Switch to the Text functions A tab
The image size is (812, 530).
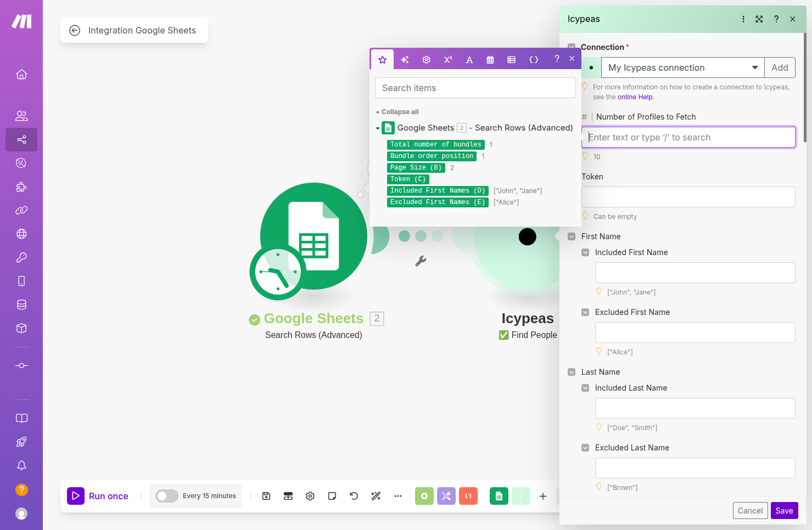point(469,60)
